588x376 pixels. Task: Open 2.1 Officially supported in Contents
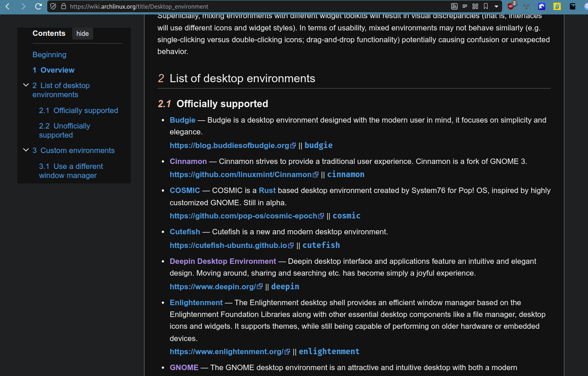click(79, 110)
